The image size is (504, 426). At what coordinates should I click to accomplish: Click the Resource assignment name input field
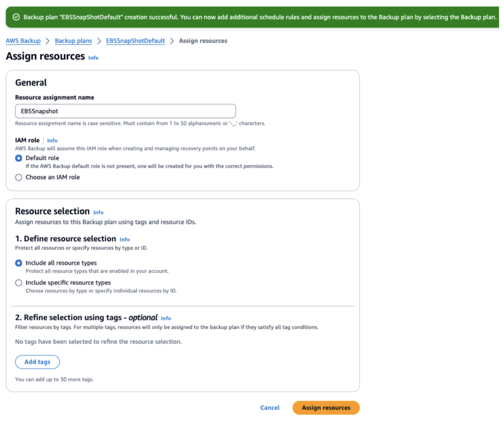coord(125,111)
